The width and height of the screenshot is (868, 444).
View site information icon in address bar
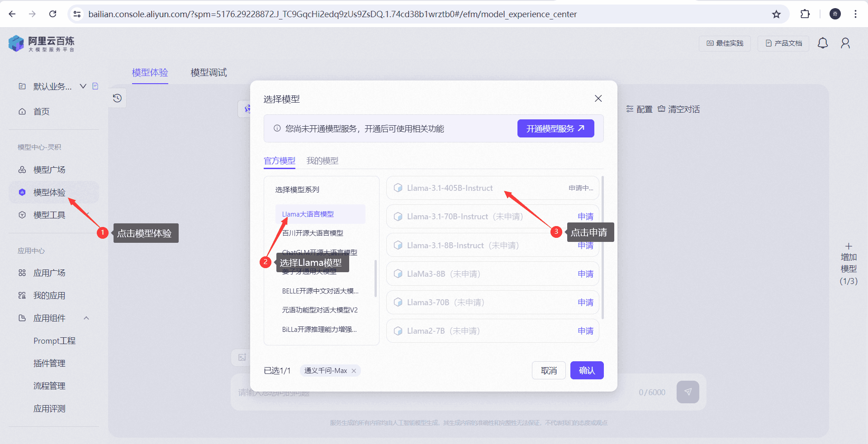point(77,14)
